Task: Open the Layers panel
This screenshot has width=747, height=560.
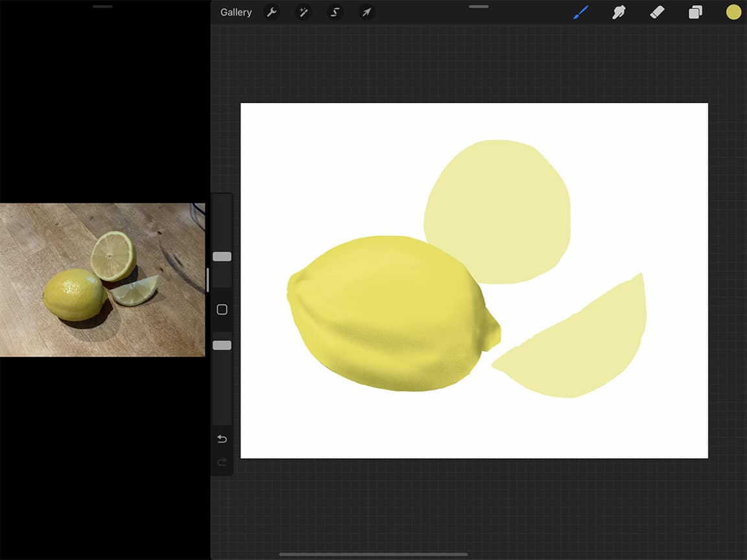Action: pos(695,12)
